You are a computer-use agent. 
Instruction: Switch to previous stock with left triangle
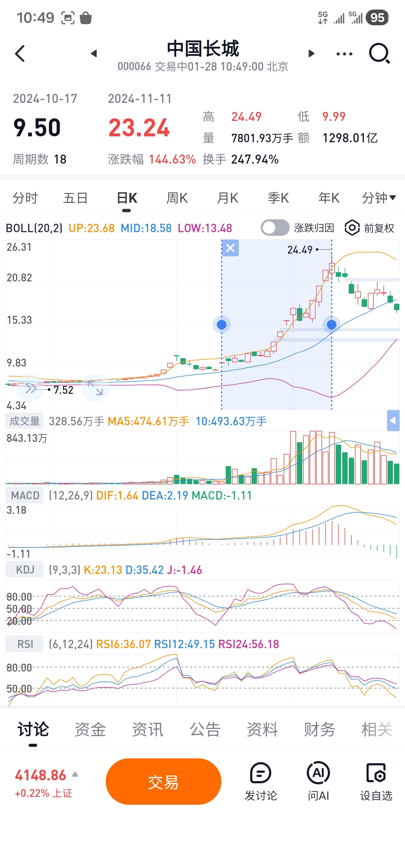[94, 54]
